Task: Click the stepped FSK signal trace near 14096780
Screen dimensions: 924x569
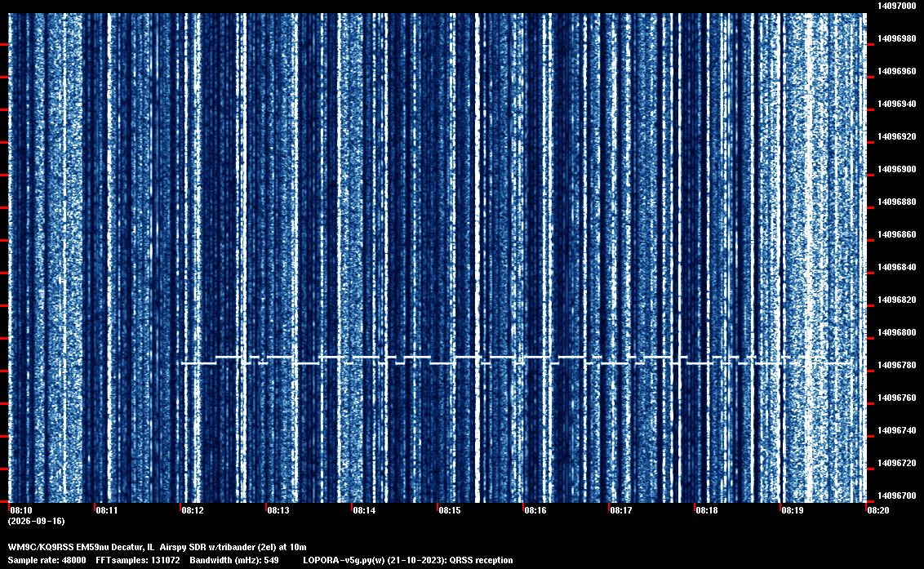Action: 516,360
